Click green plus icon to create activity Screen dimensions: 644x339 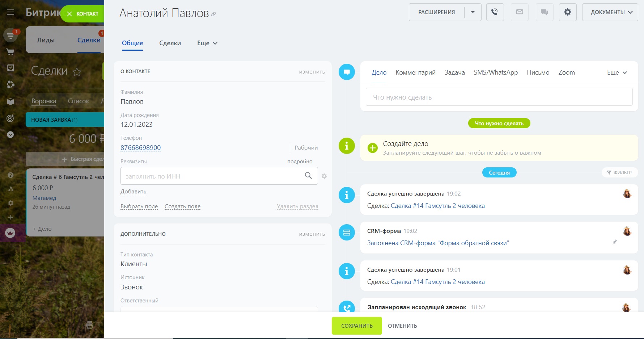tap(372, 148)
